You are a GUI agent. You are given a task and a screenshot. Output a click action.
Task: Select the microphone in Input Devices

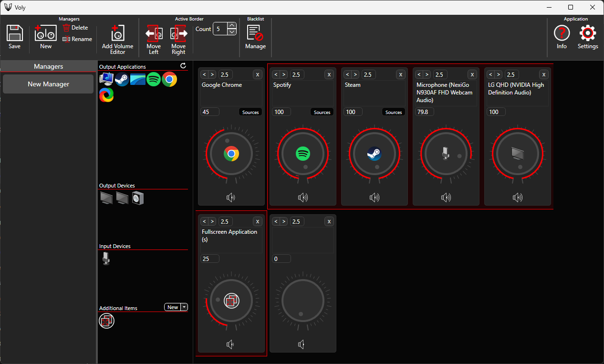[106, 259]
